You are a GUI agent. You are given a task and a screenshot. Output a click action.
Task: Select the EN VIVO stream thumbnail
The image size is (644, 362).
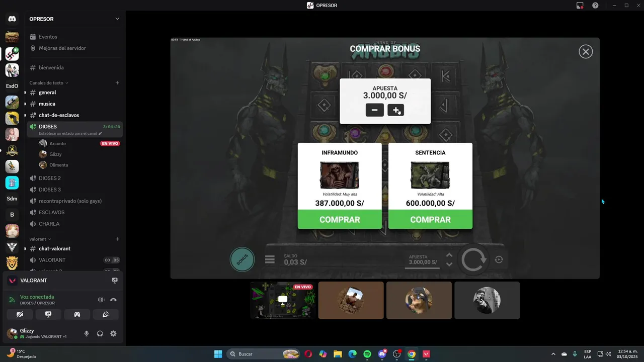click(x=283, y=300)
